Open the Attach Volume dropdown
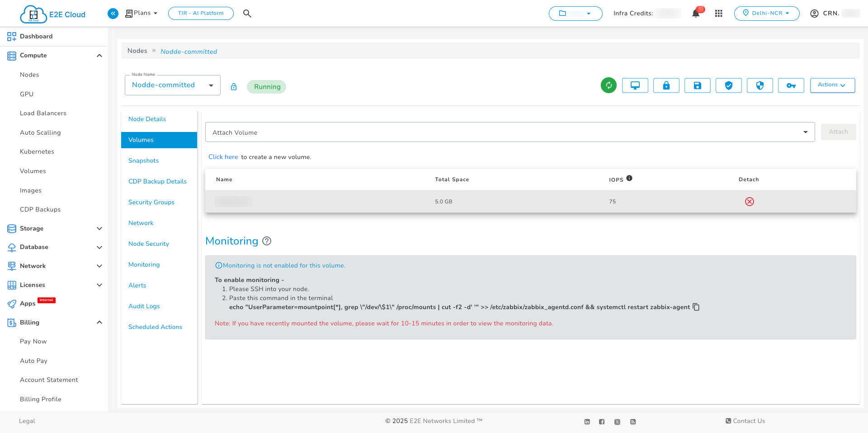Viewport: 868px width, 433px height. point(509,132)
